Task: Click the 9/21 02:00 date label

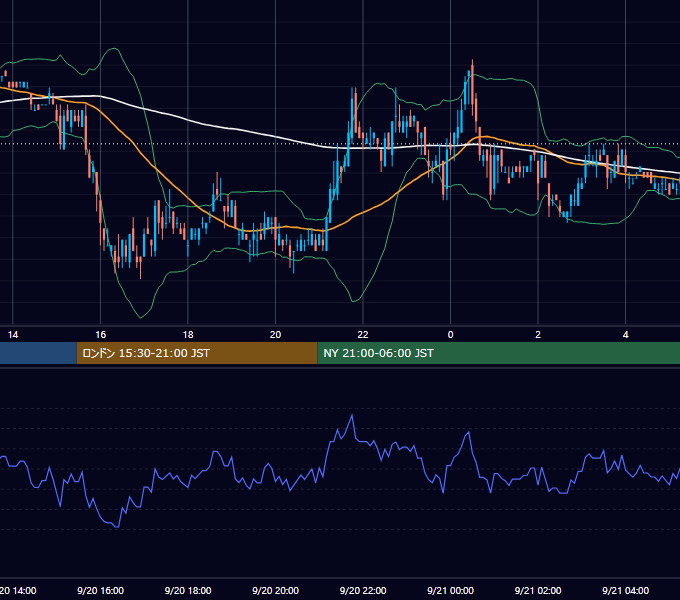Action: pos(538,590)
